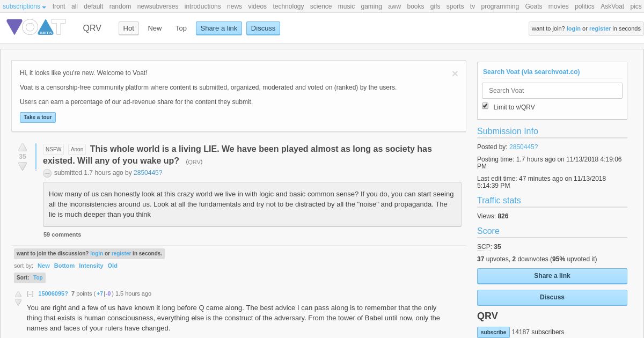Click the Take a tour button
This screenshot has height=338, width=644.
[38, 117]
